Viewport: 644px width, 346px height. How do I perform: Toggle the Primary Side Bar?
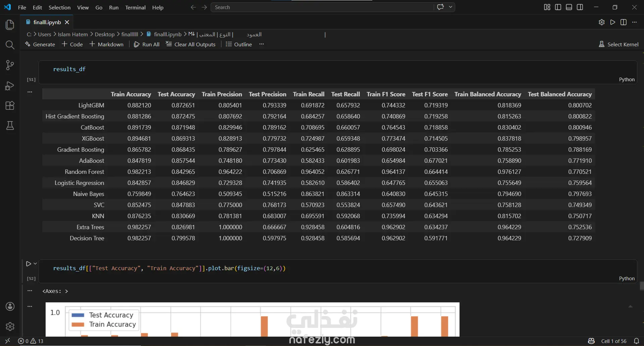click(558, 7)
